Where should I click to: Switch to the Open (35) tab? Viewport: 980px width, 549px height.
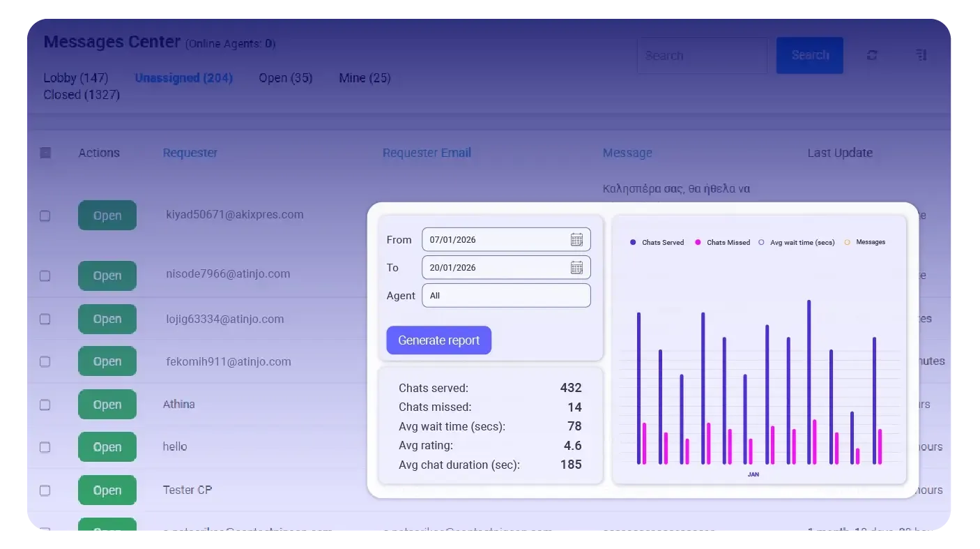(x=286, y=77)
